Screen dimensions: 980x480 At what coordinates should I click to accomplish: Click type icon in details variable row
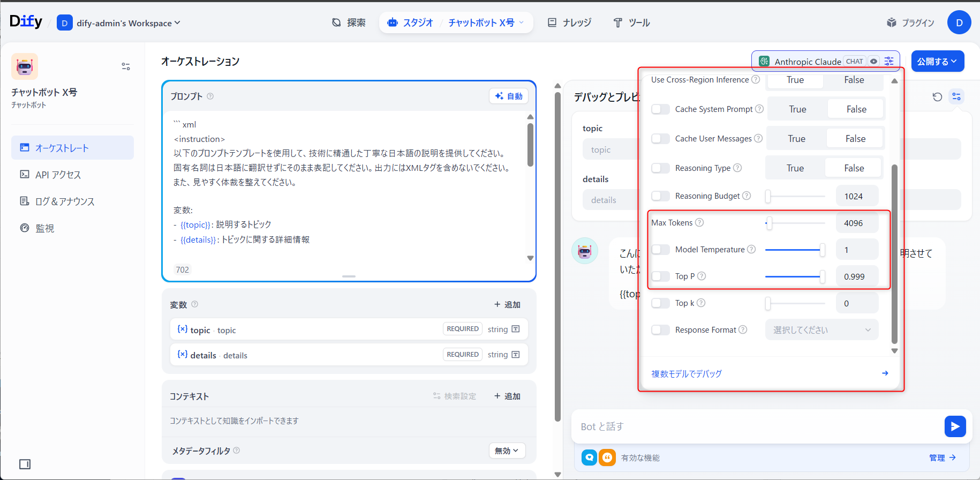tap(516, 355)
